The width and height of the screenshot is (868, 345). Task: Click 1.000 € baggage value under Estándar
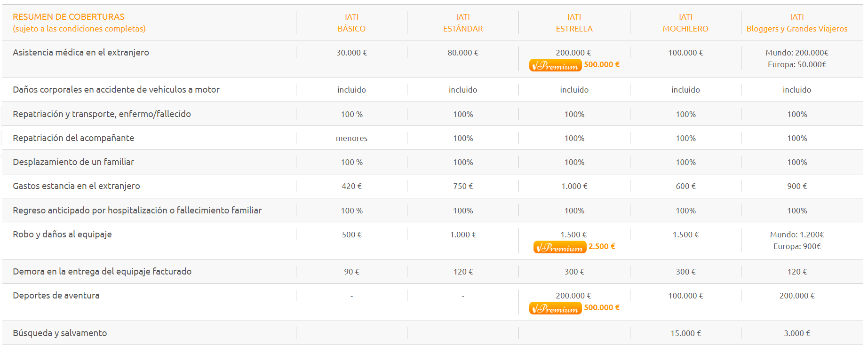tap(463, 235)
